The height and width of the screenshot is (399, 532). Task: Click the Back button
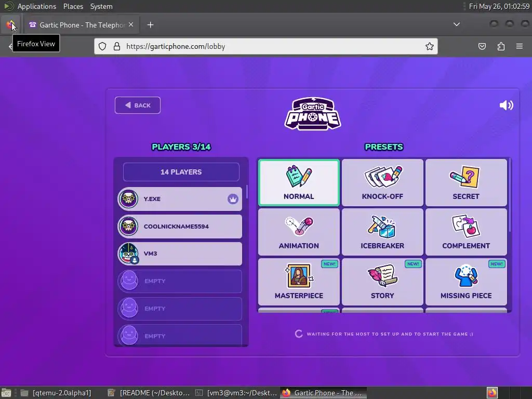(x=137, y=105)
